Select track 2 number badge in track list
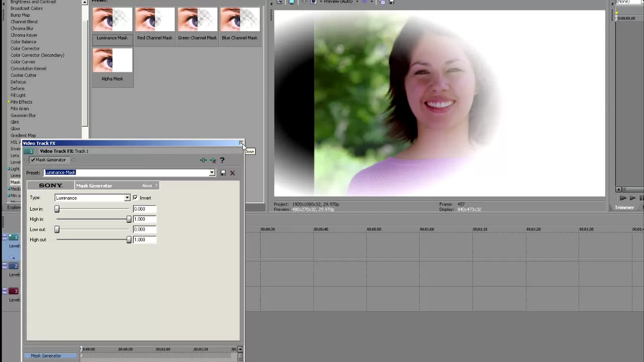The height and width of the screenshot is (362, 644). coord(15,265)
